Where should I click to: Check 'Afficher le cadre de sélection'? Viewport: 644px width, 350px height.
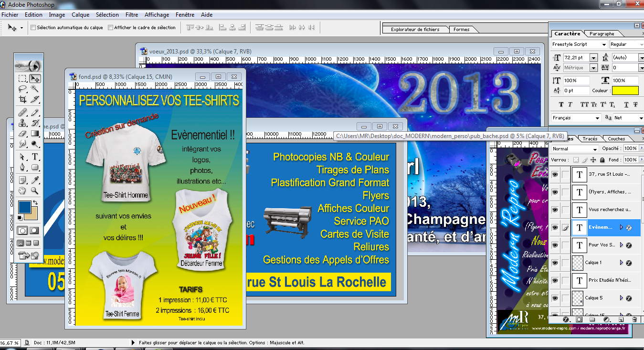[x=111, y=28]
